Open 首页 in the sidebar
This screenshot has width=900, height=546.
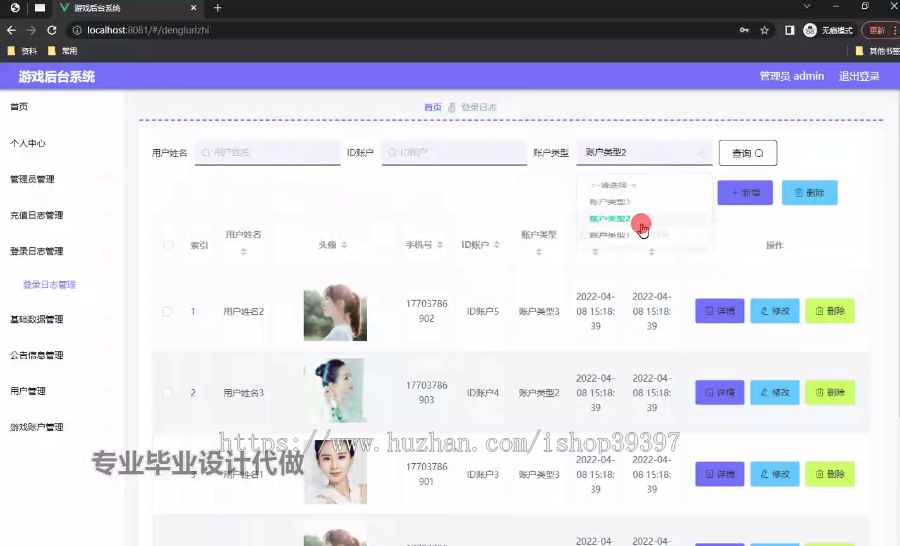point(19,107)
